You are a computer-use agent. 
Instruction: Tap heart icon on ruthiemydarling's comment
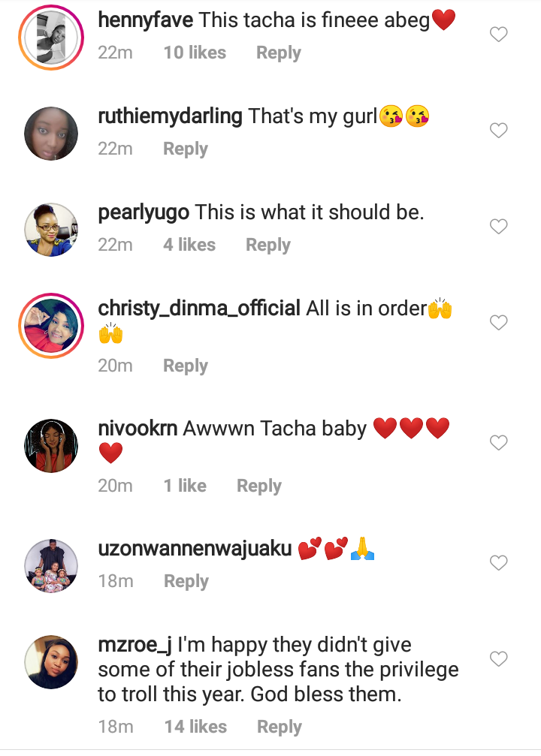(498, 131)
